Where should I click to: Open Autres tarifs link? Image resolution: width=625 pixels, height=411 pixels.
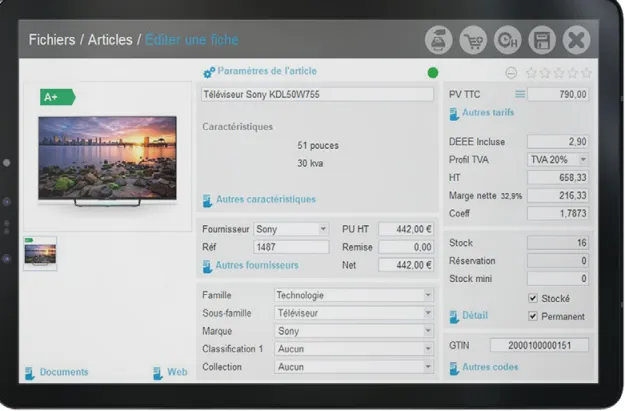[x=488, y=112]
